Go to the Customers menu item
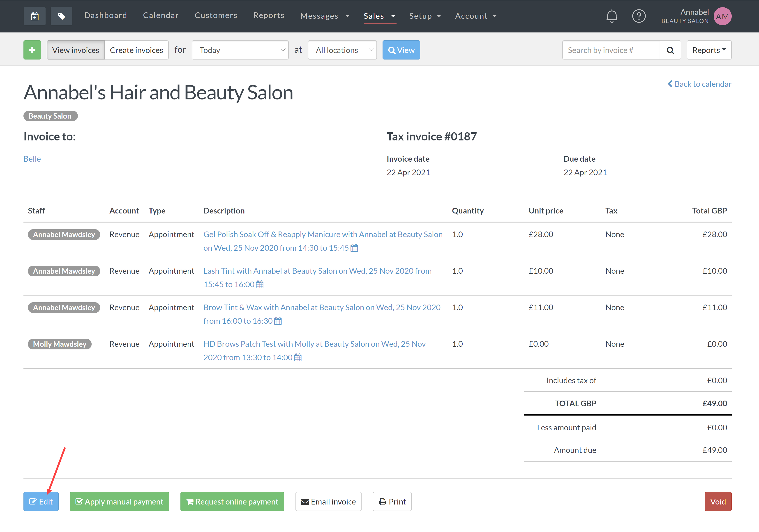This screenshot has width=759, height=532. 216,15
